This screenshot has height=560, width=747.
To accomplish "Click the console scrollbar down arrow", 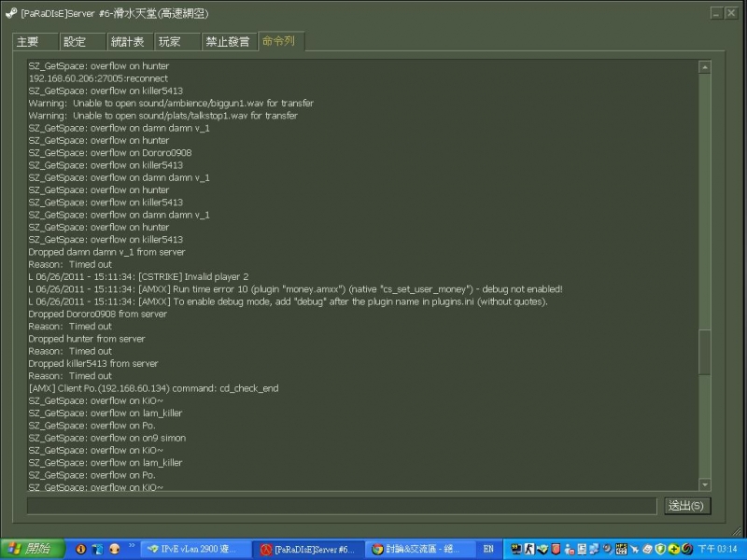I will (x=705, y=483).
